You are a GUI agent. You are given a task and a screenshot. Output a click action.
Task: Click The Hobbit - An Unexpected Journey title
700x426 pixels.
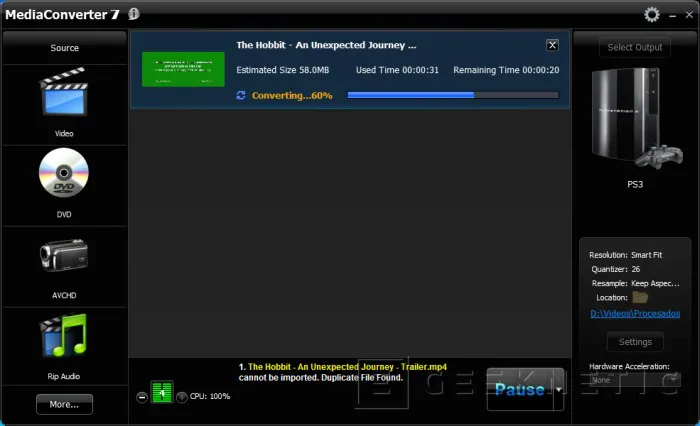[x=326, y=45]
